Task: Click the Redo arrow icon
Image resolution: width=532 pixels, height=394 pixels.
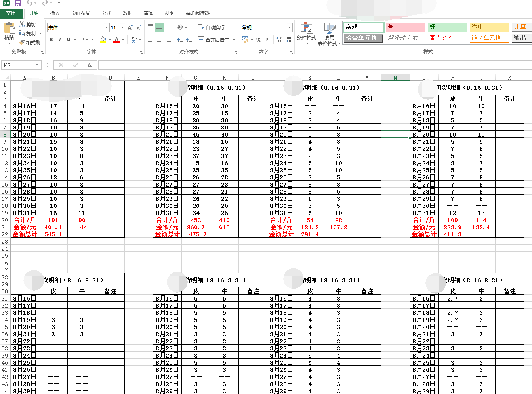Action: click(x=45, y=3)
